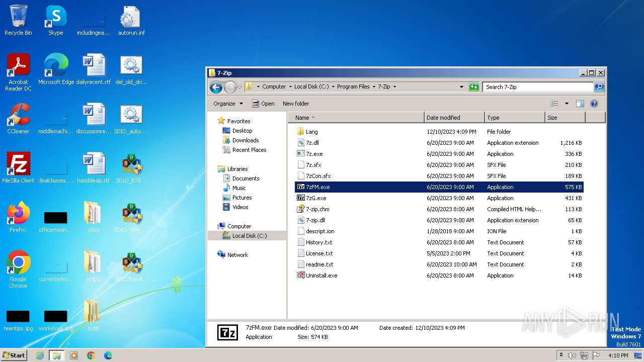The image size is (644, 362).
Task: Sort by the Type column header
Action: (x=515, y=118)
